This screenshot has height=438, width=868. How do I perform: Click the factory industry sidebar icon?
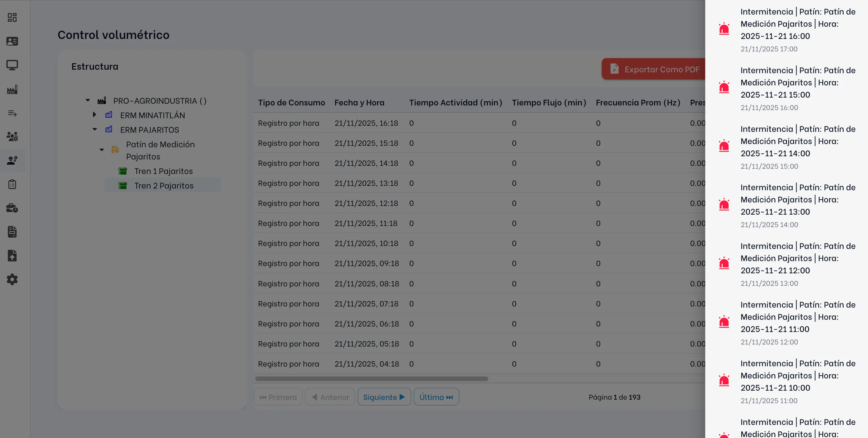[x=12, y=89]
